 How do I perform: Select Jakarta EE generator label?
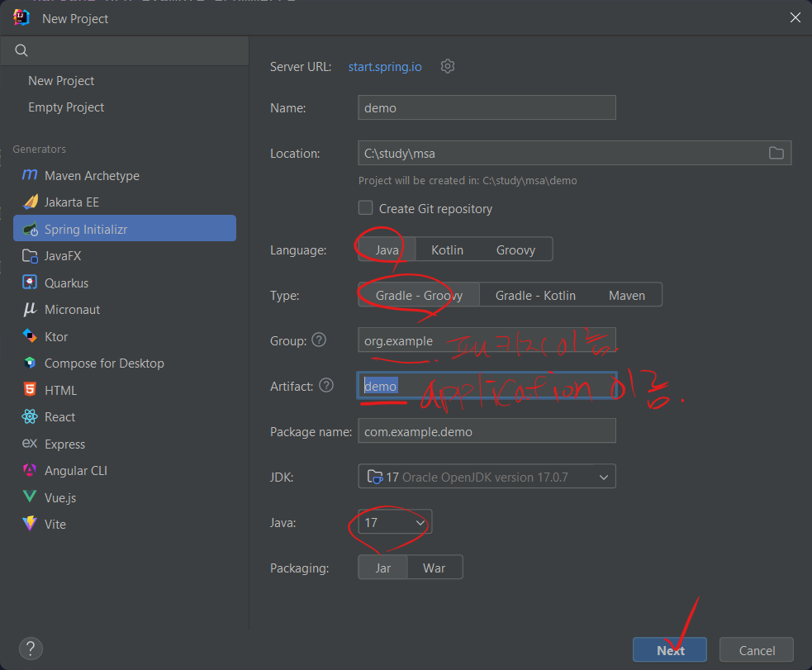(x=72, y=202)
